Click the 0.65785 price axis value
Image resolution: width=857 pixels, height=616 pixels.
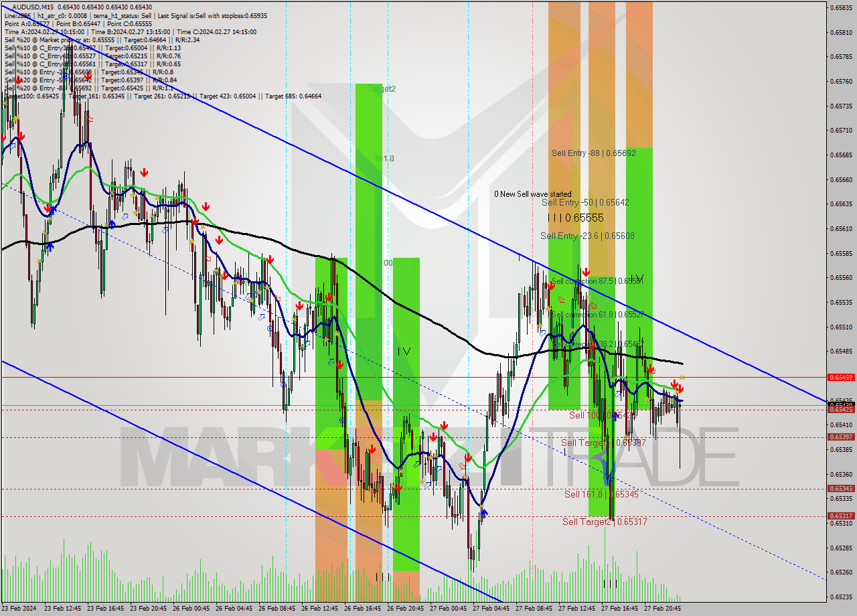tap(842, 57)
